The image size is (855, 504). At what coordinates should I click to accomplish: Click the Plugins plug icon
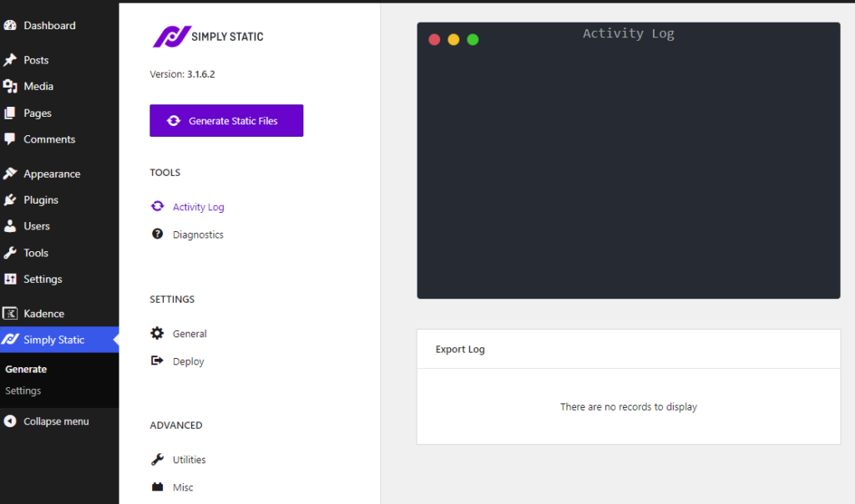(x=10, y=200)
